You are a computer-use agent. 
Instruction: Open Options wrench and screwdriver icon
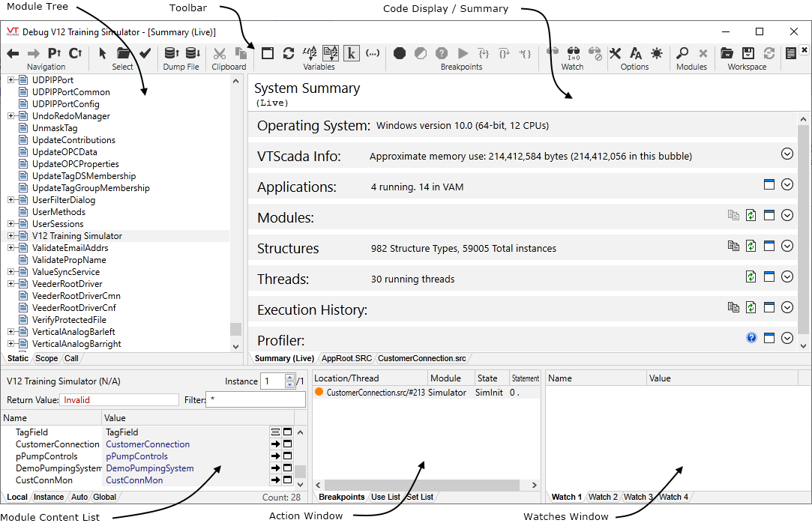[x=615, y=53]
